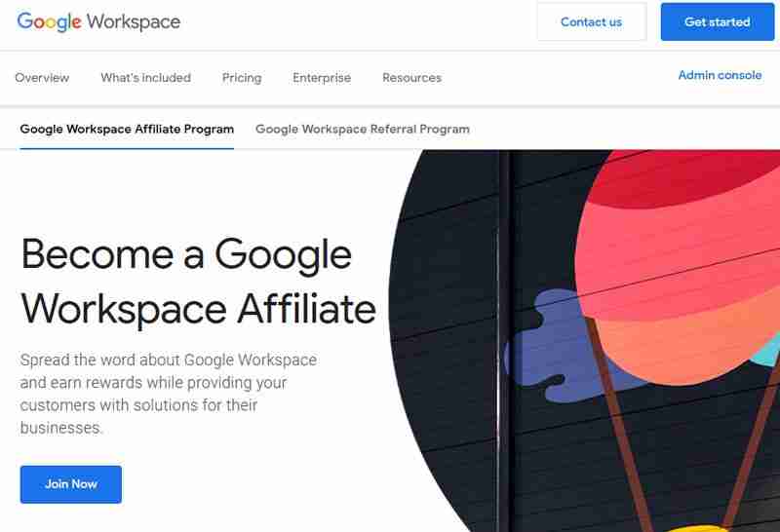Open the Overview navigation item

coord(42,78)
